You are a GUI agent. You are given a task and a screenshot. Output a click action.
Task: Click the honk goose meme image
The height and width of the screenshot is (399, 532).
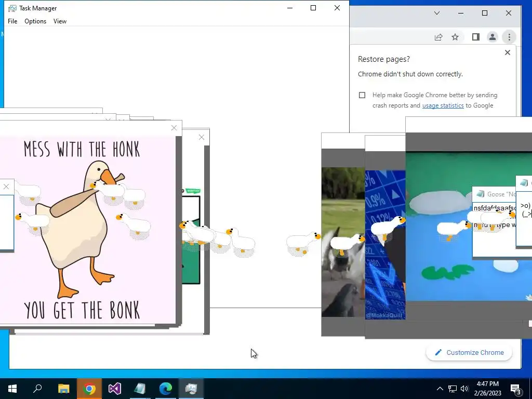pos(87,230)
